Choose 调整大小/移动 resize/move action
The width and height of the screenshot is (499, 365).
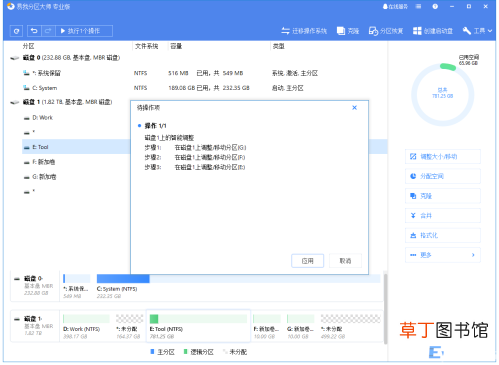(443, 156)
